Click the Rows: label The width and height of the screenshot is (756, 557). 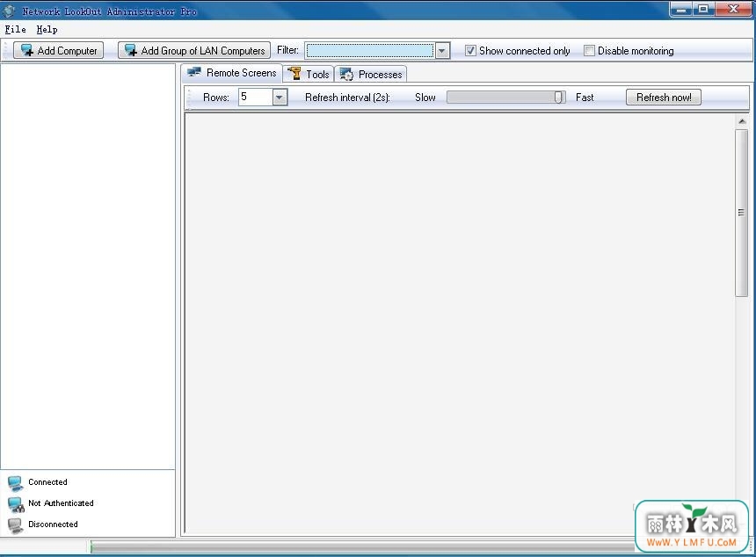[x=216, y=98]
